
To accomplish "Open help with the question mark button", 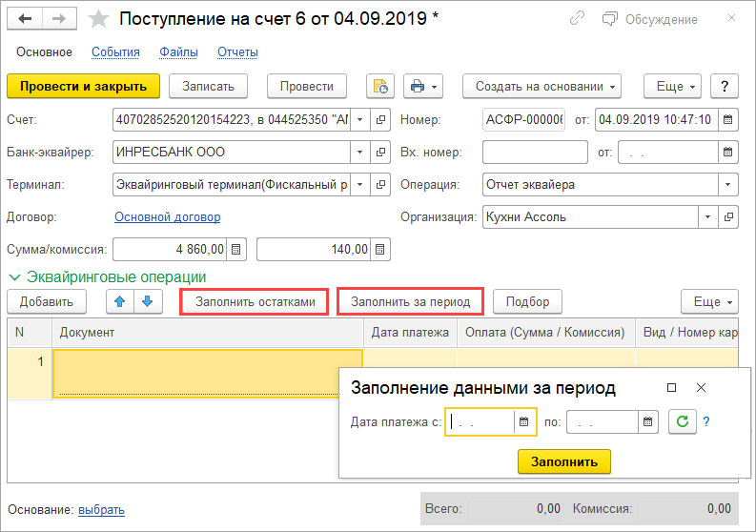I will (725, 87).
